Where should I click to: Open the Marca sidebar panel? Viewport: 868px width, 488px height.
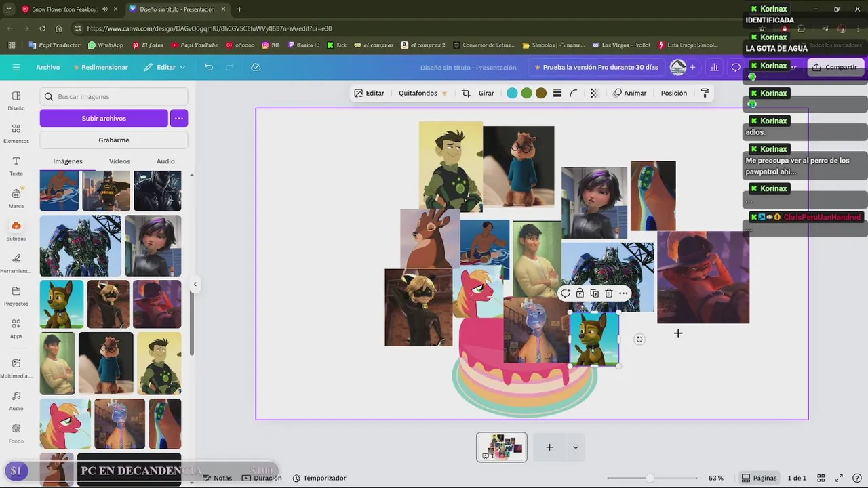click(x=16, y=198)
